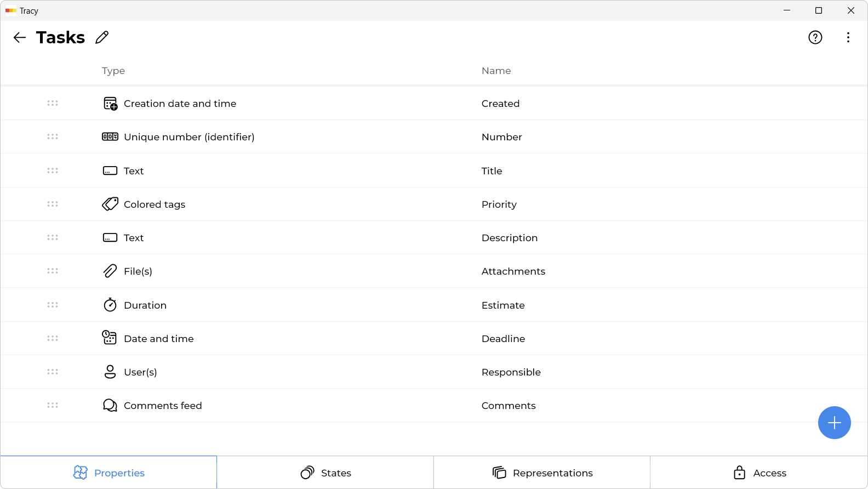Viewport: 868px width, 489px height.
Task: Click drag handle of Responsible row
Action: (x=53, y=372)
